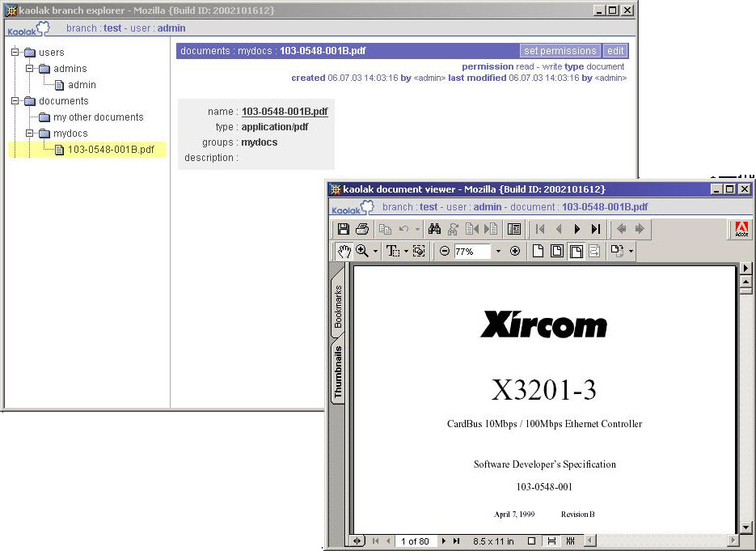Image resolution: width=756 pixels, height=551 pixels.
Task: Open Find with the binoculars icon
Action: coord(434,229)
